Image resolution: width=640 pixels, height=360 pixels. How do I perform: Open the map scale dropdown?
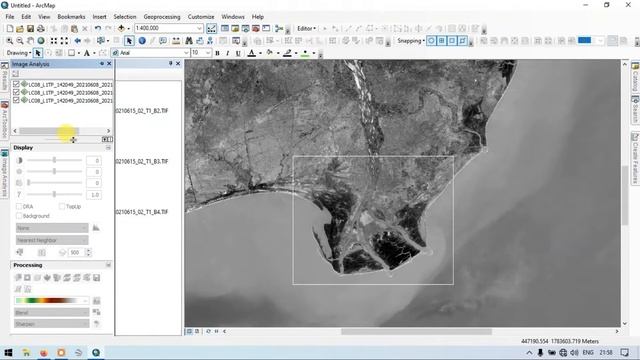pyautogui.click(x=199, y=28)
